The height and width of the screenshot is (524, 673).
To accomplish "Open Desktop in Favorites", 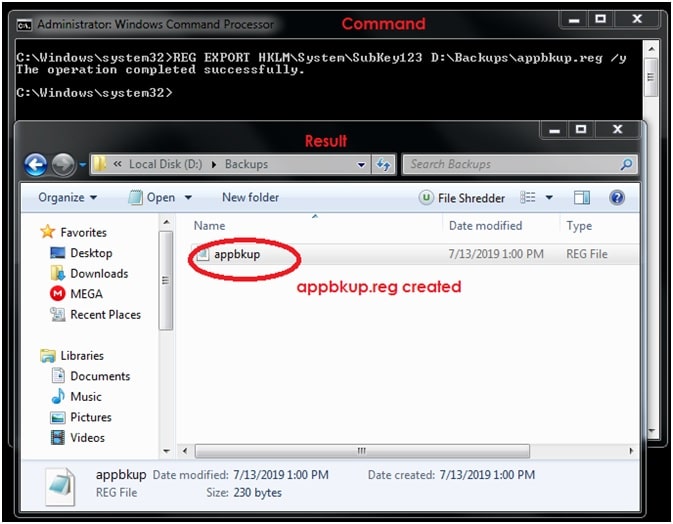I will click(x=91, y=253).
